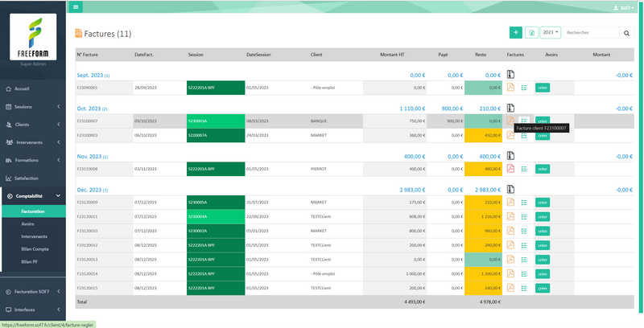The height and width of the screenshot is (328, 644).
Task: Open PDF of invoice F23090001
Action: (510, 87)
